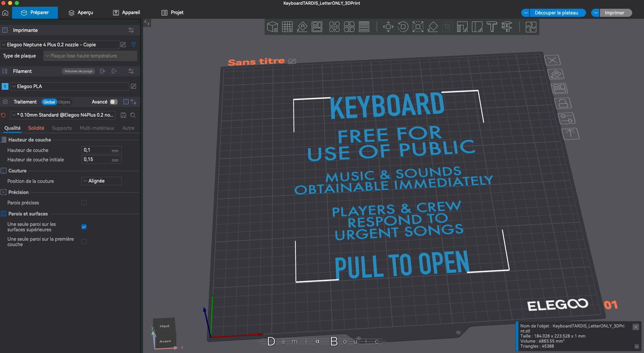Save the process preset with disk icon

pyautogui.click(x=124, y=115)
